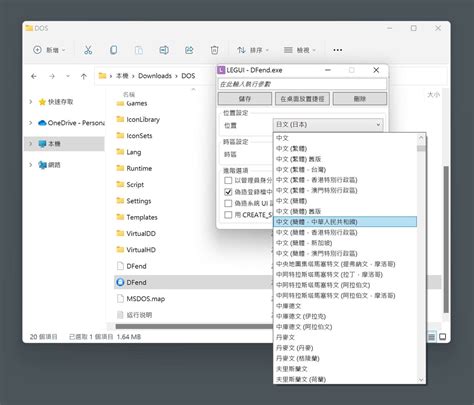The image size is (474, 405).
Task: Select Danish (丹麥文) entry in list
Action: point(345,337)
